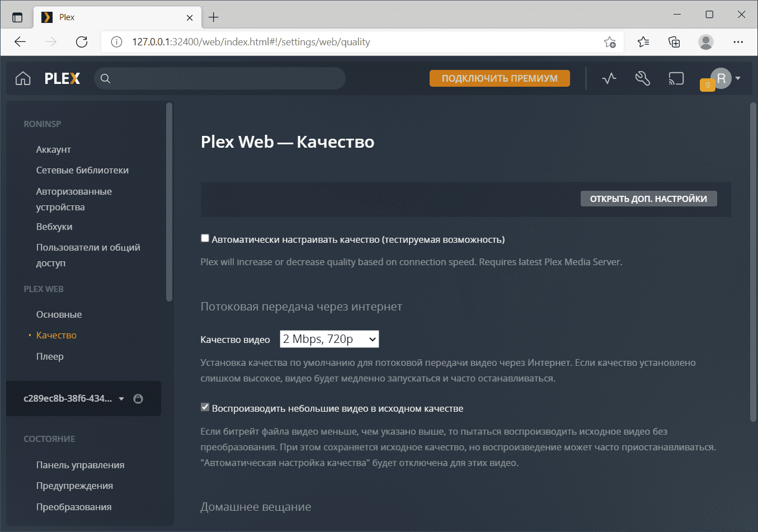The image size is (758, 532).
Task: Open the browser tab actions icon
Action: [17, 17]
